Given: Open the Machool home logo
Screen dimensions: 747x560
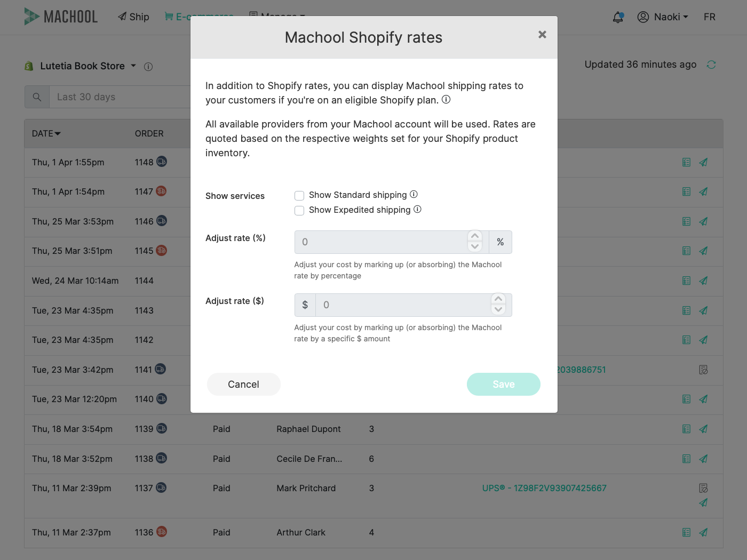Looking at the screenshot, I should point(61,17).
